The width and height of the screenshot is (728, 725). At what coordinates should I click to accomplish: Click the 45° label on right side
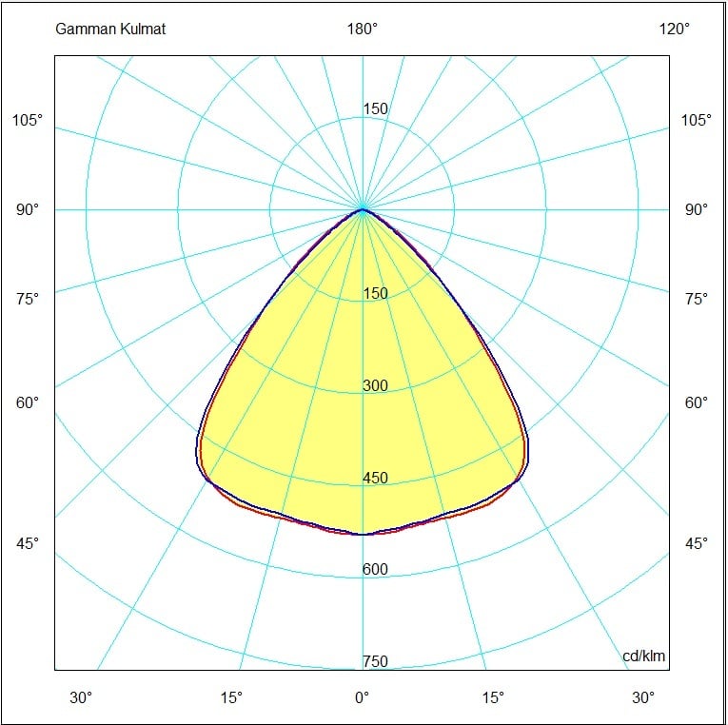click(697, 543)
